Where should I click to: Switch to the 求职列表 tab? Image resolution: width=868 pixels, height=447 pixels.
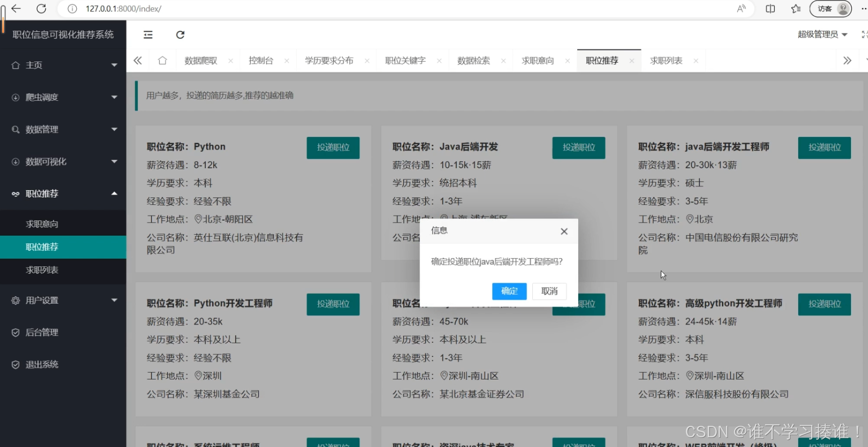666,61
